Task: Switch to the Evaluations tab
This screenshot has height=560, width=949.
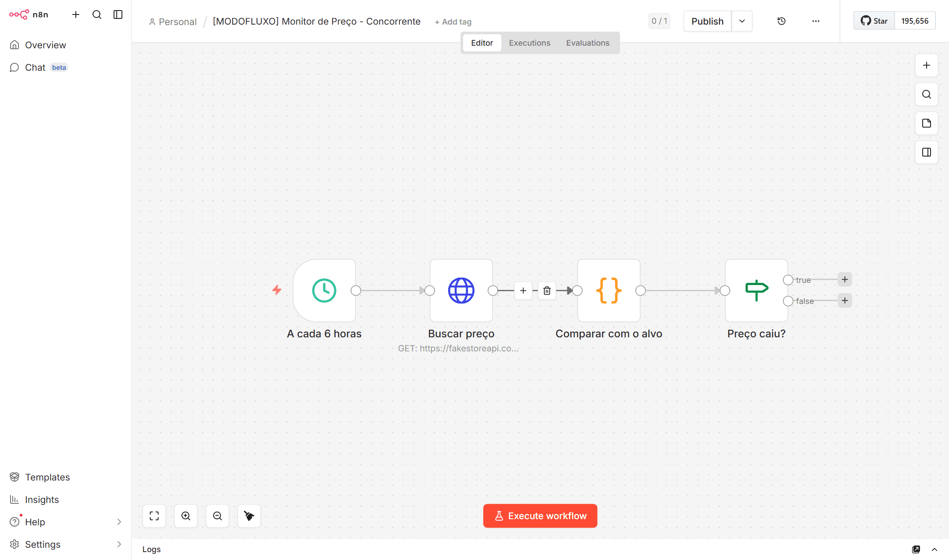Action: (x=587, y=43)
